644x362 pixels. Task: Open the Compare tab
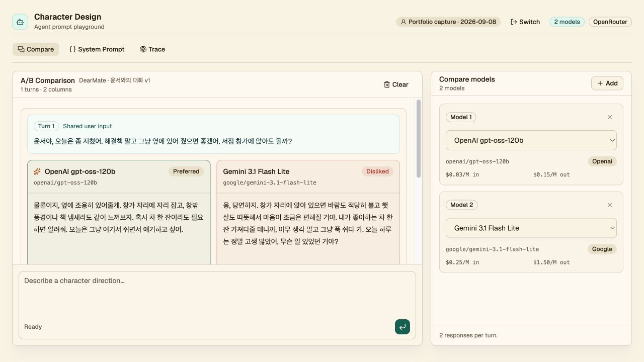click(x=36, y=49)
